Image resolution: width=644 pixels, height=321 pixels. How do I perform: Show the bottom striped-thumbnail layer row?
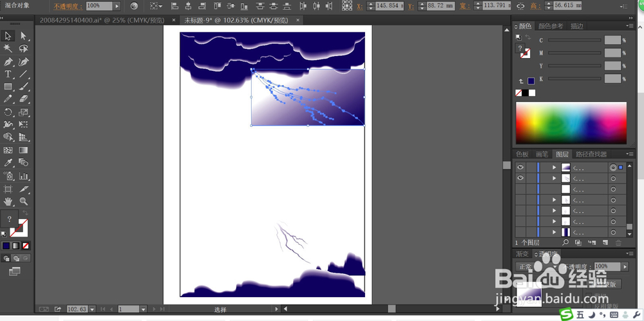[520, 232]
